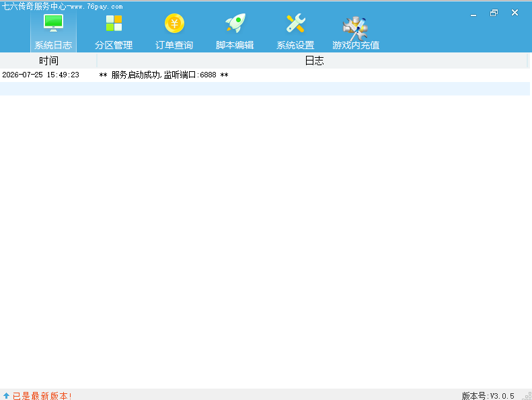Select 游戏内充值 tools icon
532x400 pixels.
coord(355,28)
